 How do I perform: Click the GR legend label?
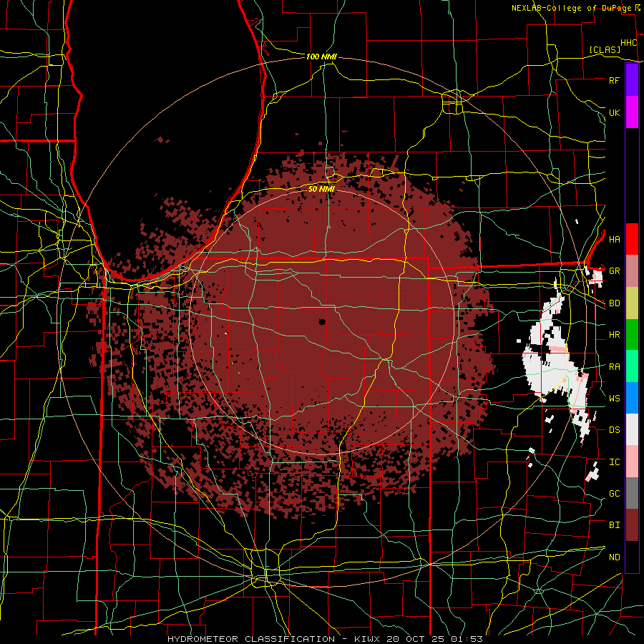tap(614, 271)
